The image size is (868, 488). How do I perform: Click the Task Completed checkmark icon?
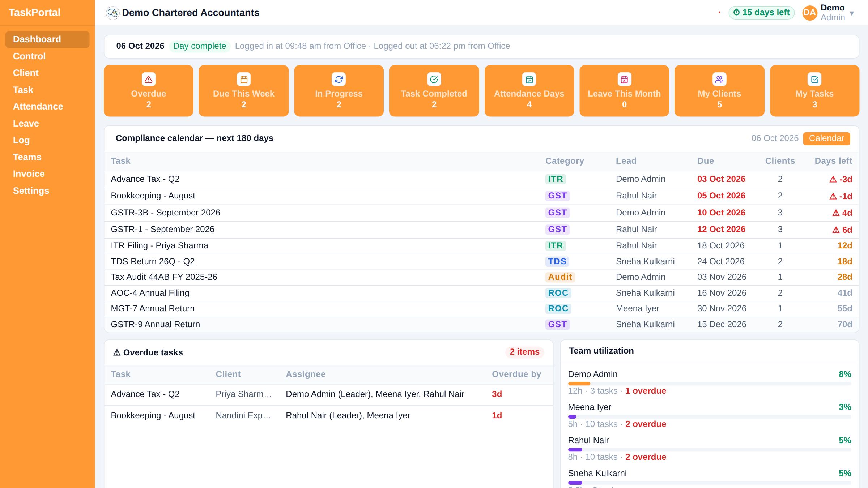(434, 80)
